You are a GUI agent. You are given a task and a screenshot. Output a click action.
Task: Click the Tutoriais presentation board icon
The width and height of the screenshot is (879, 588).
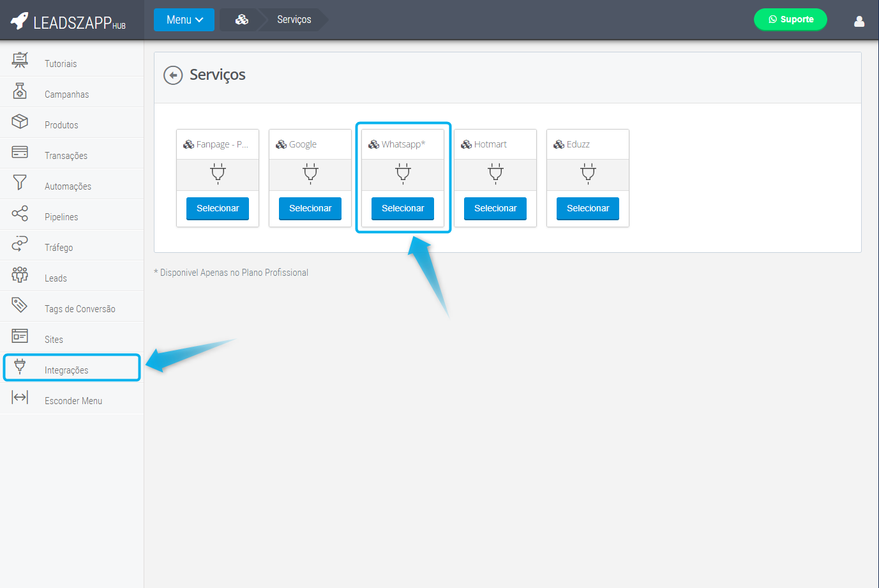[x=20, y=60]
